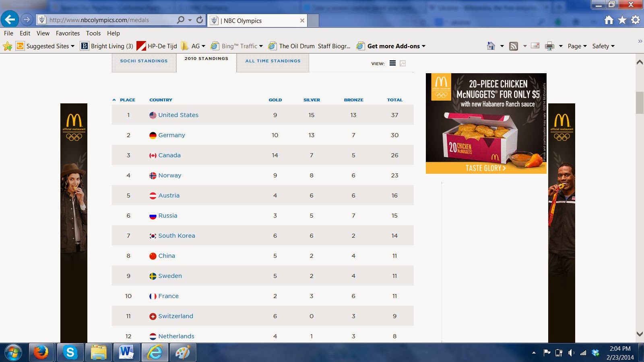
Task: Sort standings by the PLACE column
Action: point(127,100)
